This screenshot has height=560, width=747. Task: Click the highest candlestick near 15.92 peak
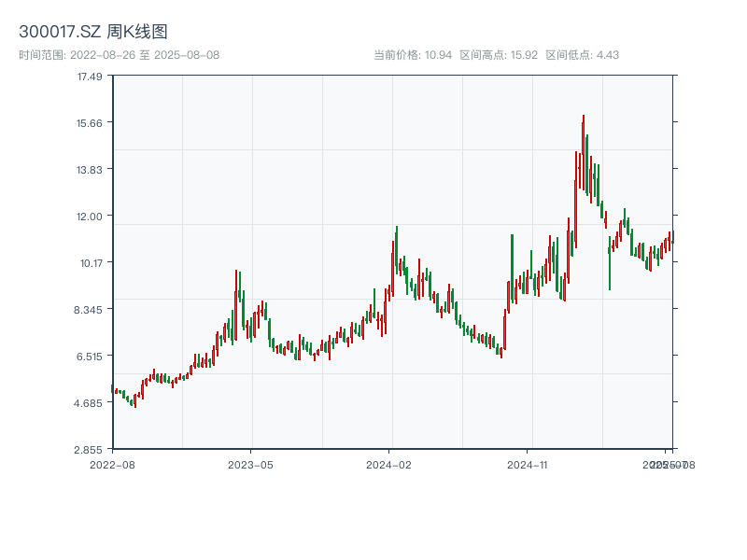tap(583, 152)
